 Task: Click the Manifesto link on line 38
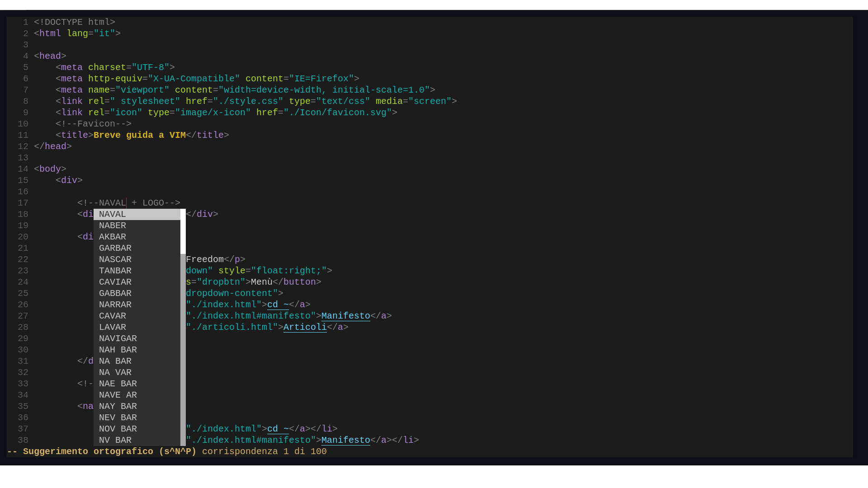pos(345,440)
